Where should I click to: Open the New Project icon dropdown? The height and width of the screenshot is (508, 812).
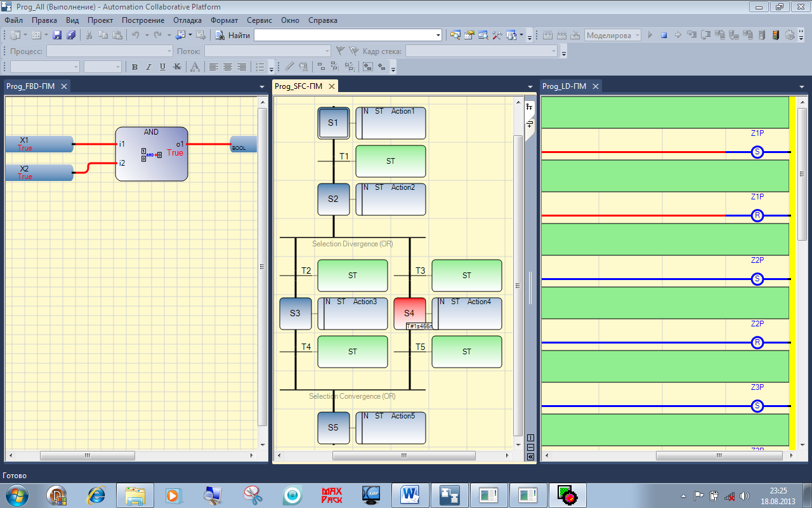(25, 36)
